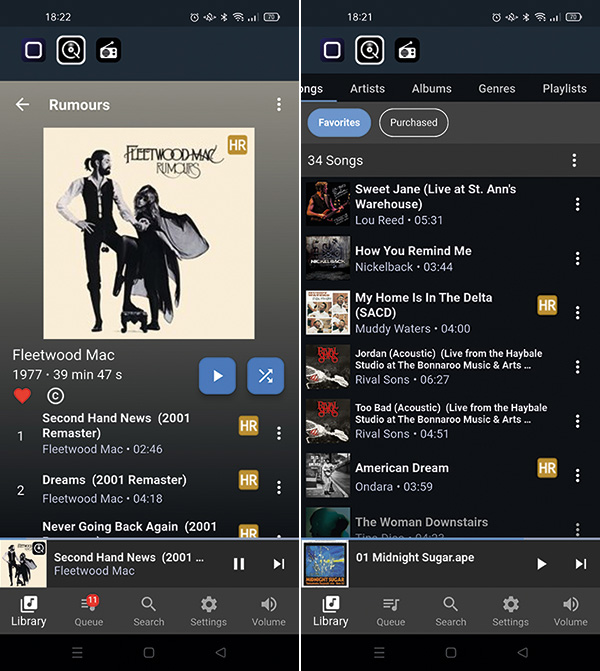Open Settings in the right screen's bottom bar
The image size is (600, 671).
(x=511, y=611)
